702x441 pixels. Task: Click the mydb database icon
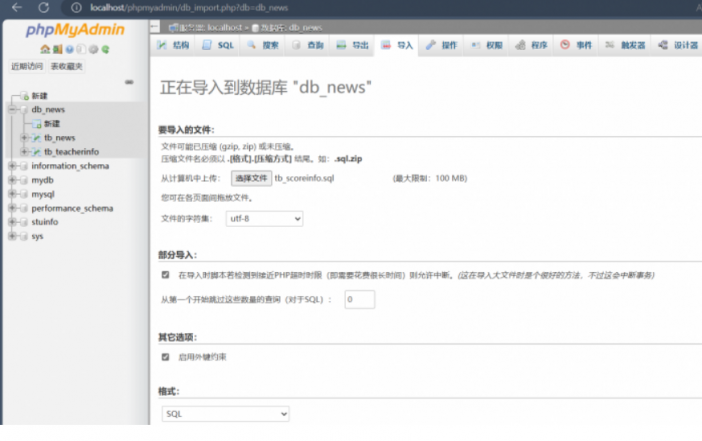[x=24, y=180]
